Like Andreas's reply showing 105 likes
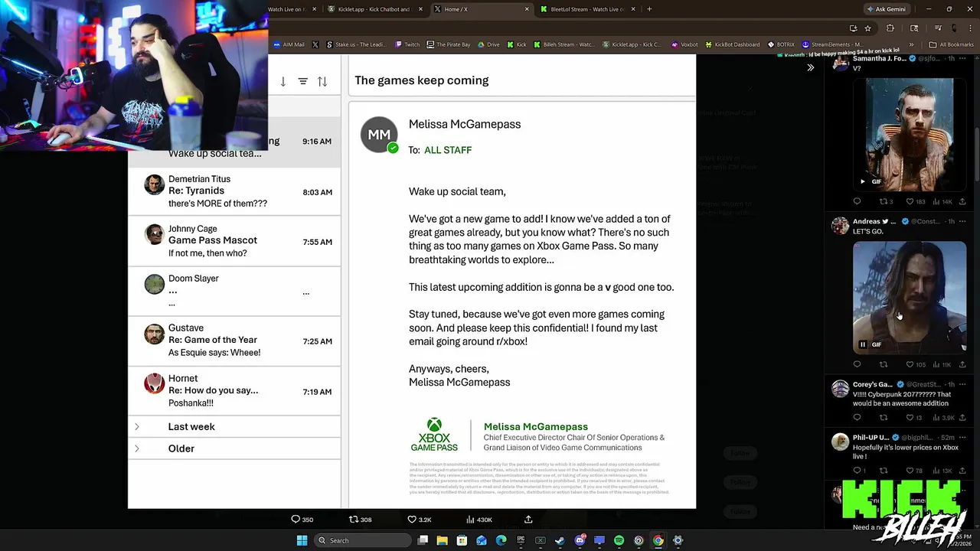The image size is (980, 551). [x=910, y=364]
